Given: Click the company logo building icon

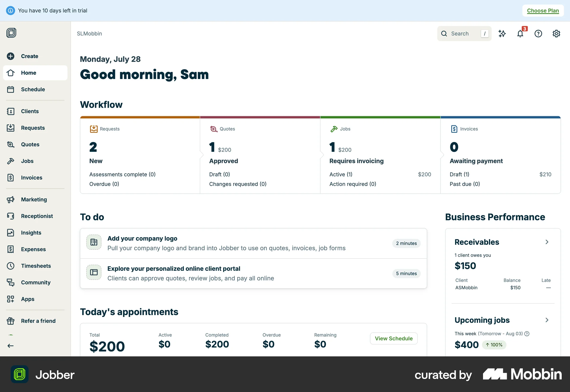Looking at the screenshot, I should (x=94, y=242).
